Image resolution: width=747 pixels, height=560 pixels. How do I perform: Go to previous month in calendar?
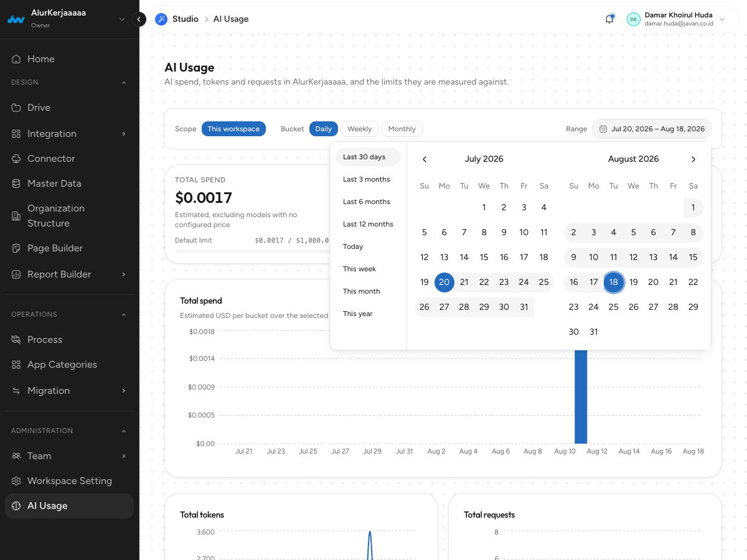tap(425, 159)
